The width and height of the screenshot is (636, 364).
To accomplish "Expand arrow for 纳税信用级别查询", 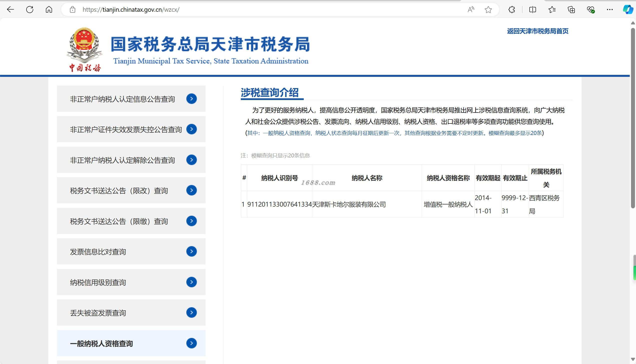I will (192, 282).
